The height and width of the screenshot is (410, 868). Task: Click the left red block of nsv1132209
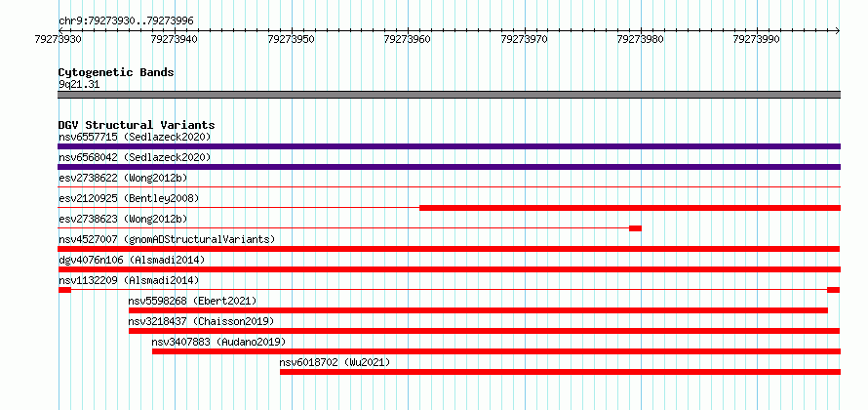(64, 290)
